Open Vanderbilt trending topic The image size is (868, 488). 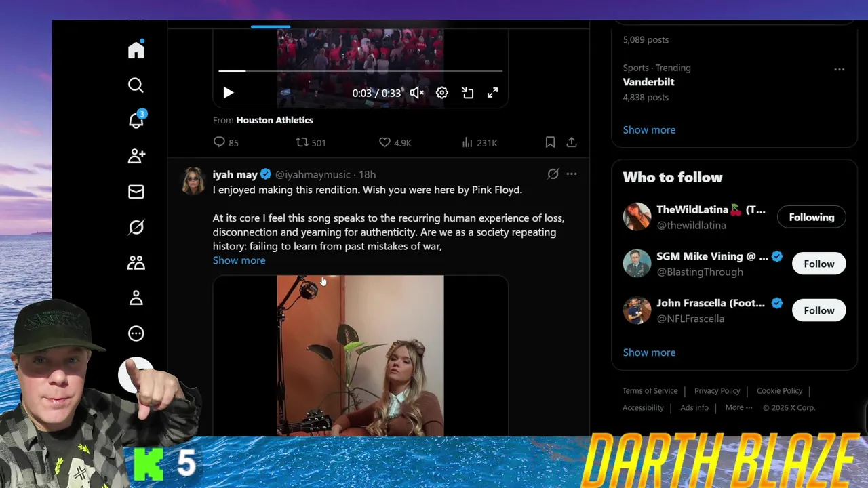pos(648,82)
